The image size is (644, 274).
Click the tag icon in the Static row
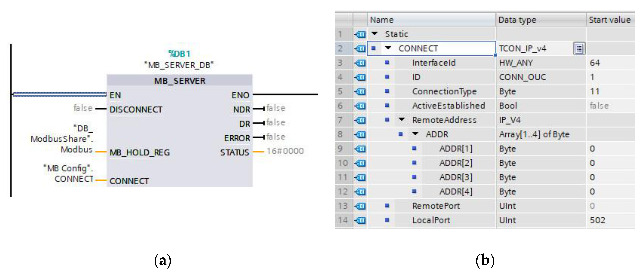(360, 34)
